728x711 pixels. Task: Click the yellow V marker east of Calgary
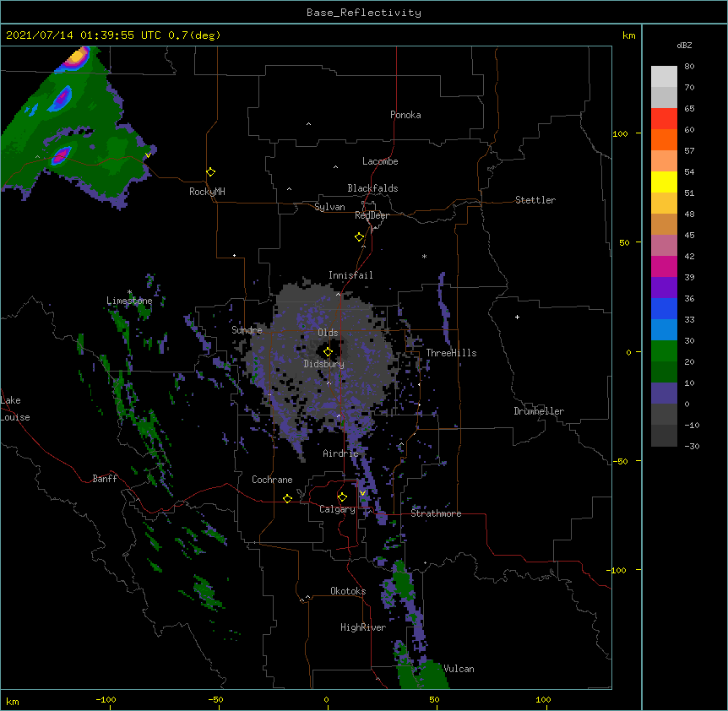tap(362, 493)
